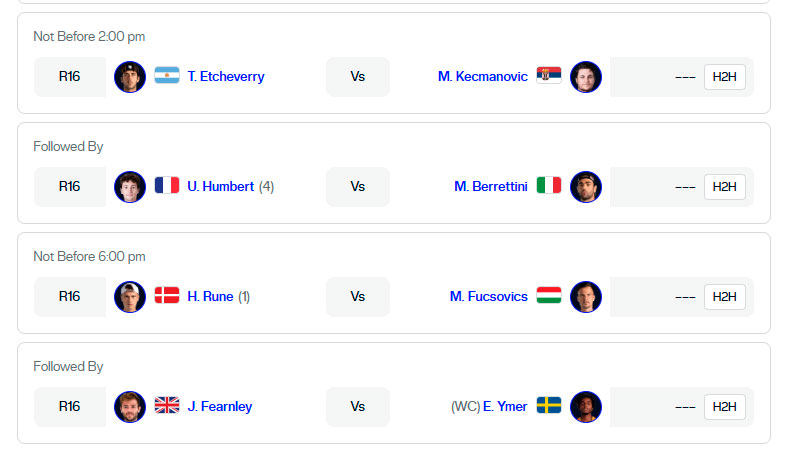The width and height of the screenshot is (787, 466).
Task: Open H2H for Fearnley vs Ymer
Action: click(724, 407)
